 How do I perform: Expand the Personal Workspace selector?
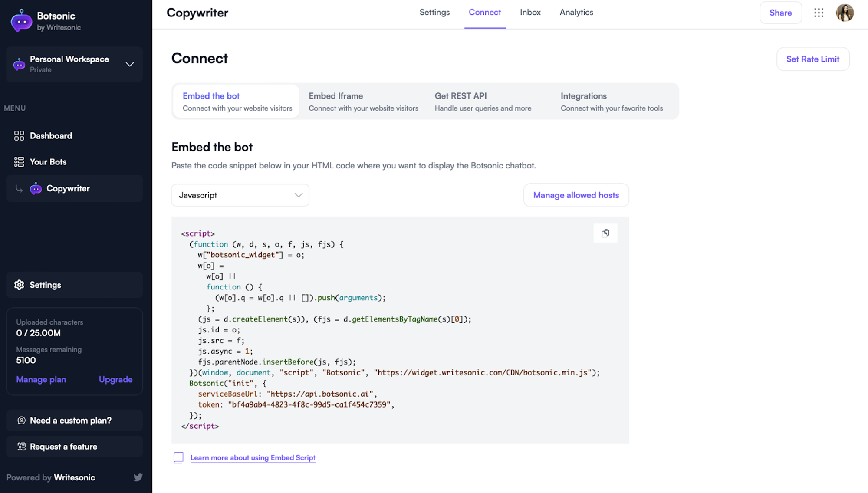click(130, 64)
